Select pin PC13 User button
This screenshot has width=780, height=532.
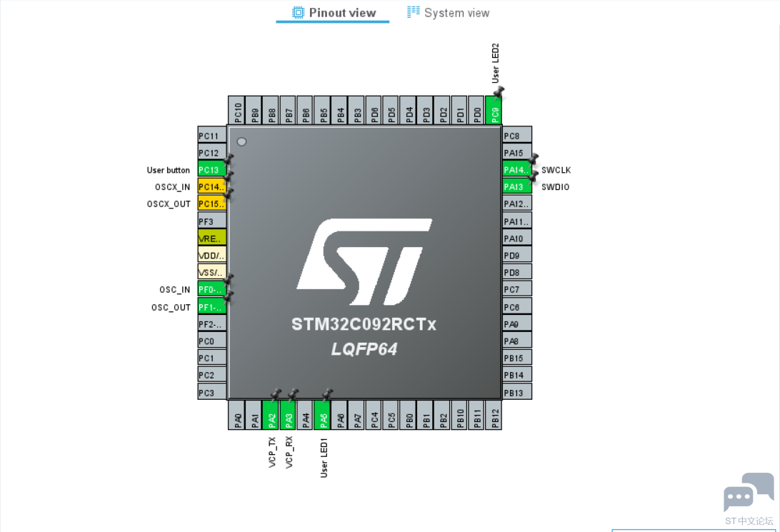point(212,169)
